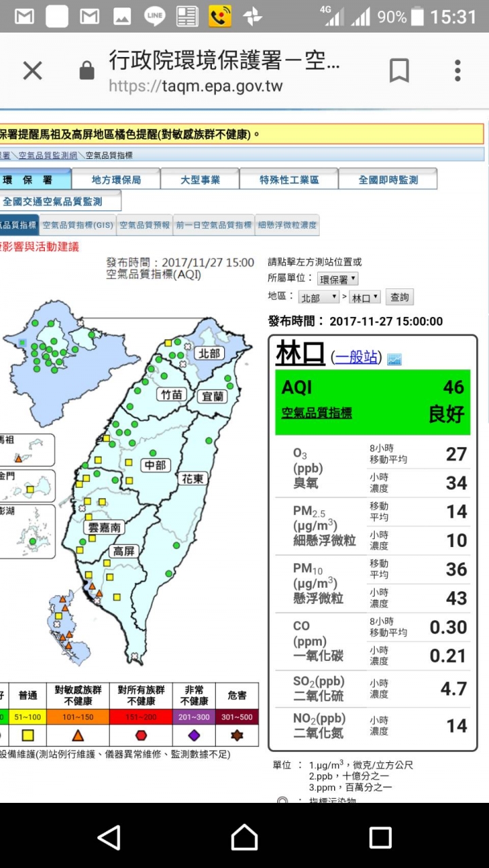Viewport: 489px width, 868px height.
Task: Click the orange triangle legend symbol
Action: click(77, 735)
